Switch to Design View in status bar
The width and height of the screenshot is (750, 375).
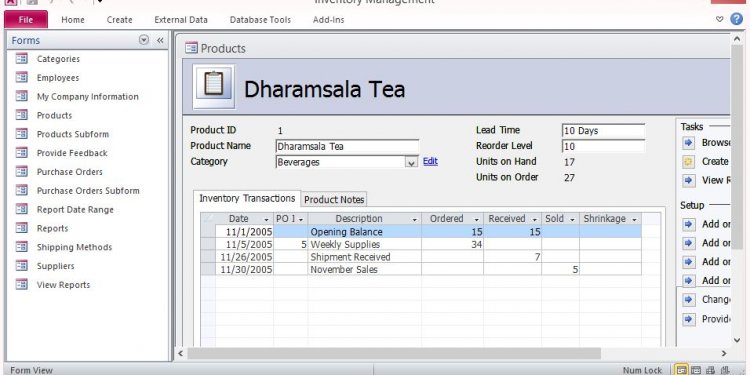[x=725, y=370]
